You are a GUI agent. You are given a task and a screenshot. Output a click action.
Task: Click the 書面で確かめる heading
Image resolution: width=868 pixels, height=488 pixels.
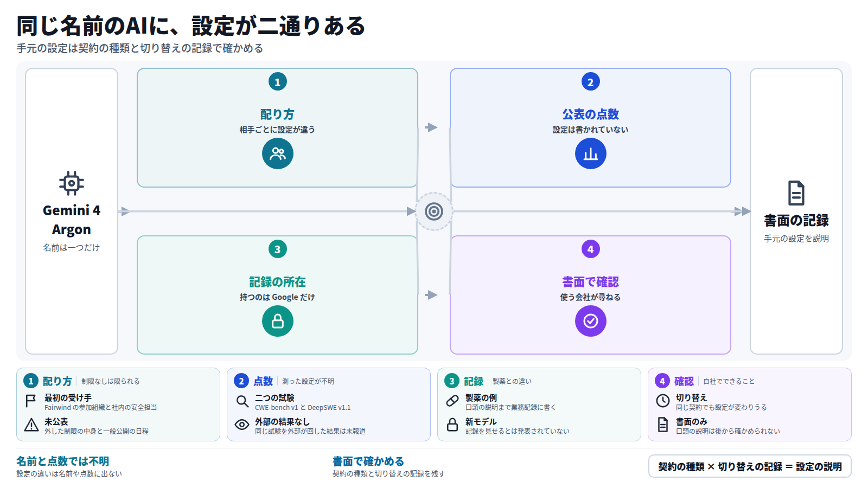(368, 461)
